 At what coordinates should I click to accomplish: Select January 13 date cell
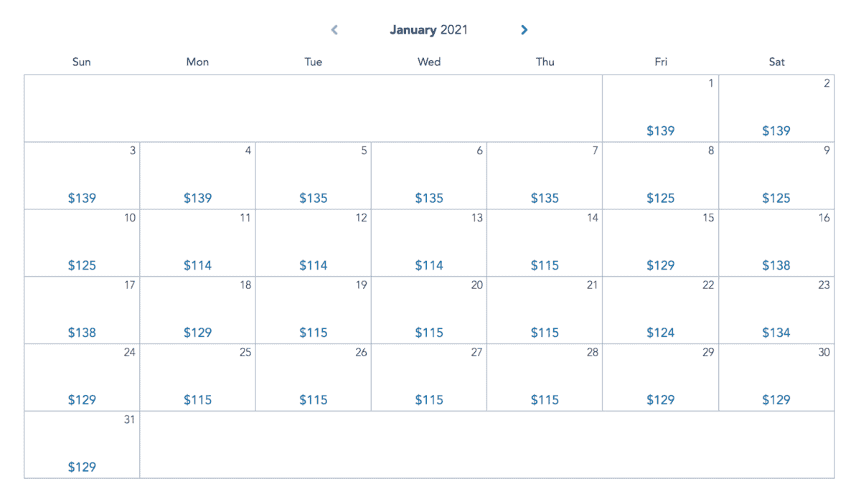429,243
